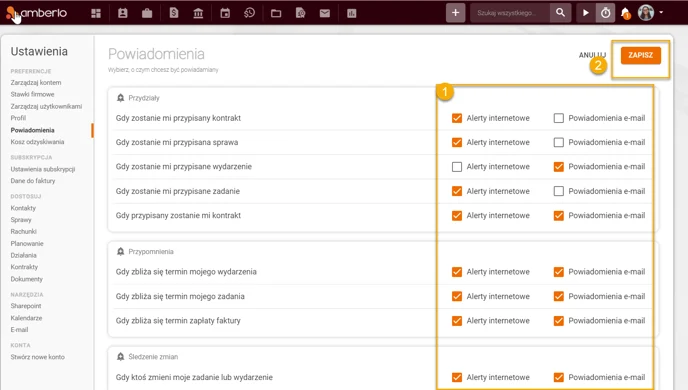Click ANULUJ to cancel changes
Screen dimensions: 688x390
[x=592, y=55]
